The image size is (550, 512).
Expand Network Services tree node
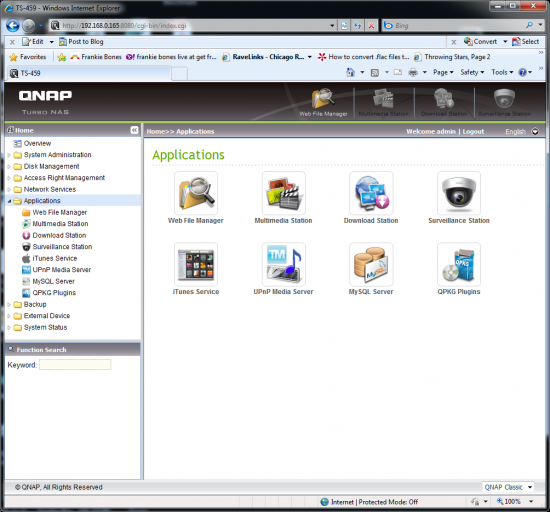click(9, 190)
